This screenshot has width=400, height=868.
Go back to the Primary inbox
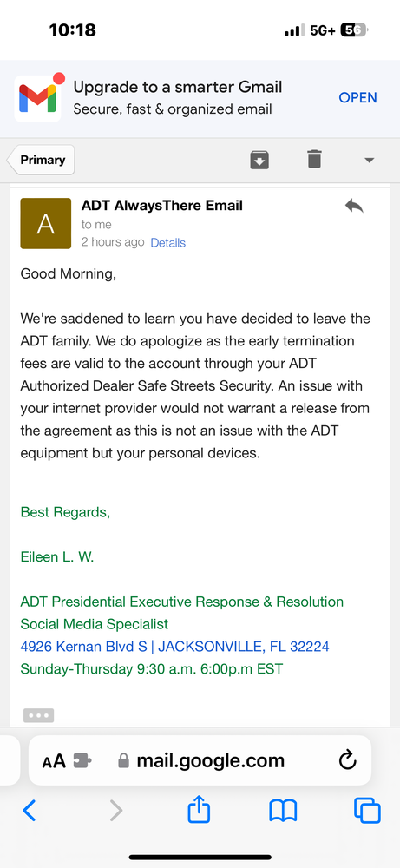(41, 160)
